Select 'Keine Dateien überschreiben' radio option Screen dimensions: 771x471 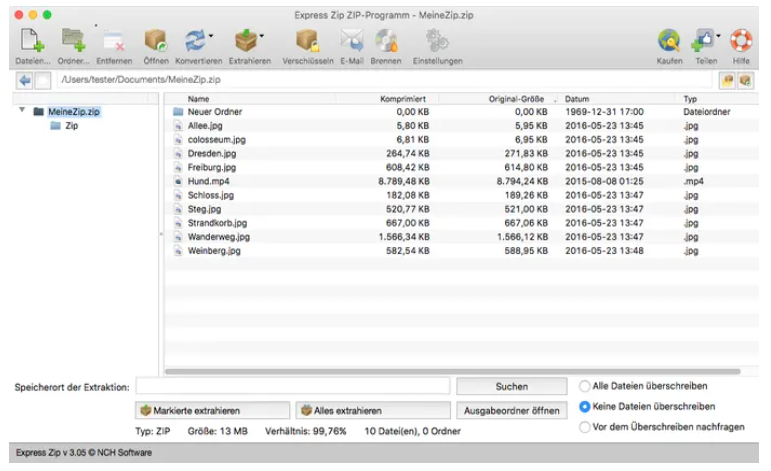585,407
